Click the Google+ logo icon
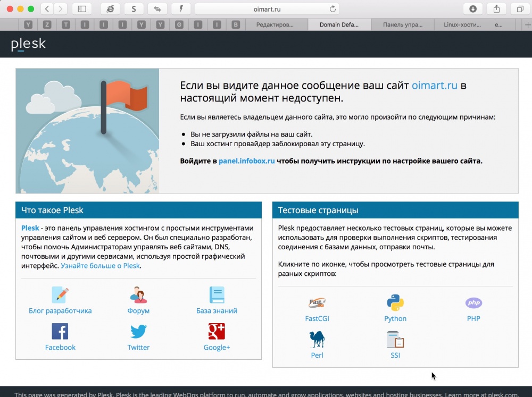Image resolution: width=532 pixels, height=397 pixels. click(x=217, y=331)
